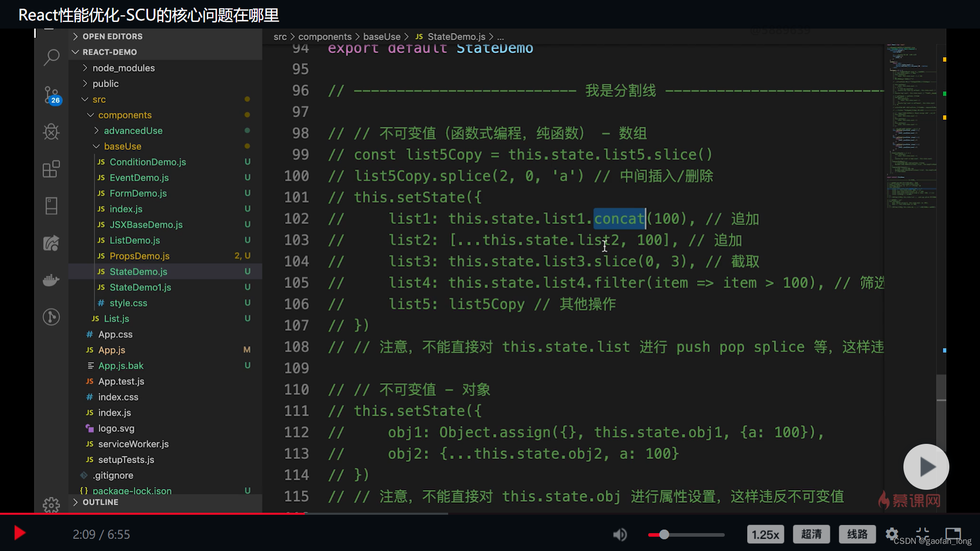Toggle the widescreen player mode icon

point(953,533)
